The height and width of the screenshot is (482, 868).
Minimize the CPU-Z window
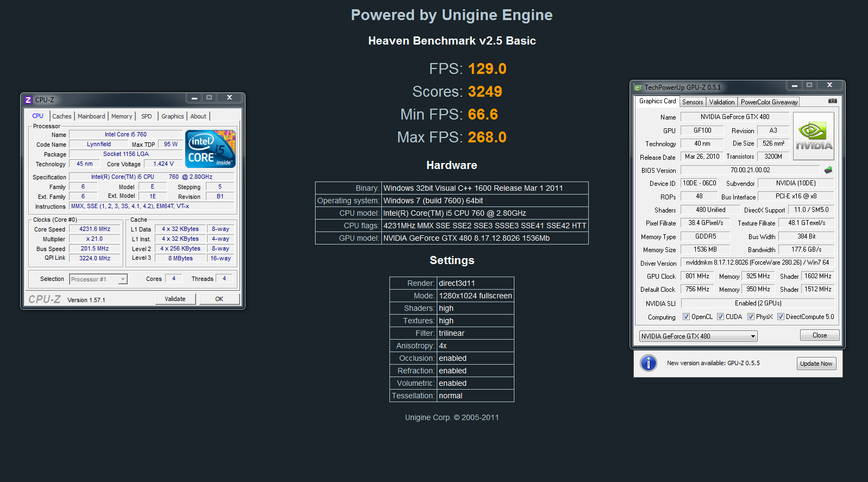click(194, 98)
